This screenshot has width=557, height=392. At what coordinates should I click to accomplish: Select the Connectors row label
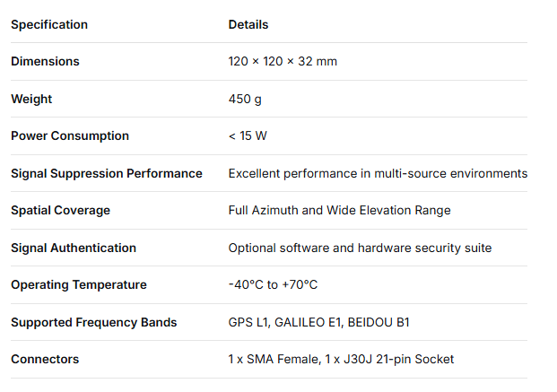[x=45, y=359]
